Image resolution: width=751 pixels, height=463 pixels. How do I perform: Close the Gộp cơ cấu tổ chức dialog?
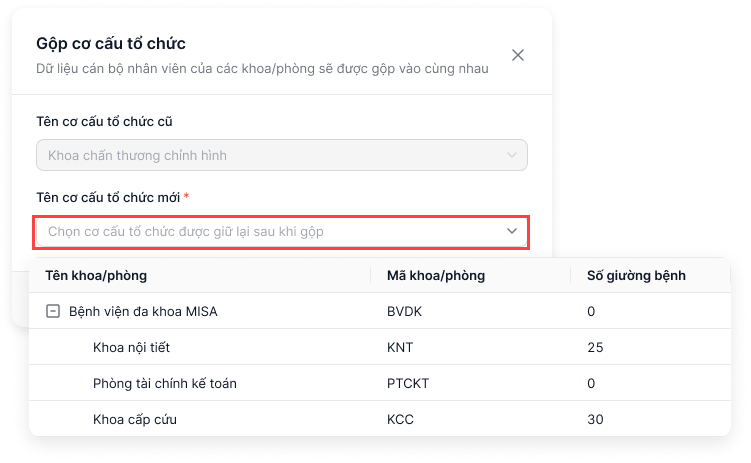pyautogui.click(x=518, y=55)
